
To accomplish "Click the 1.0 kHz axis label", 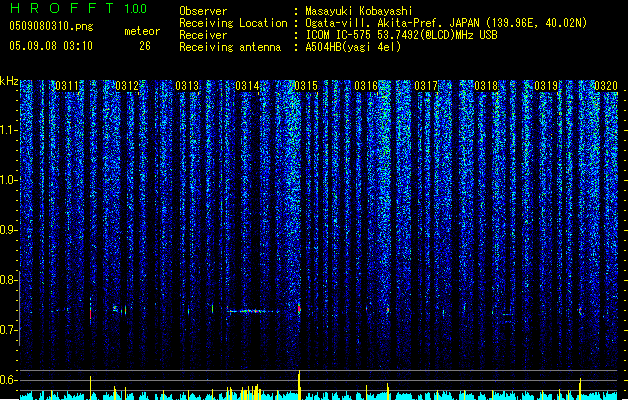I will [8, 180].
